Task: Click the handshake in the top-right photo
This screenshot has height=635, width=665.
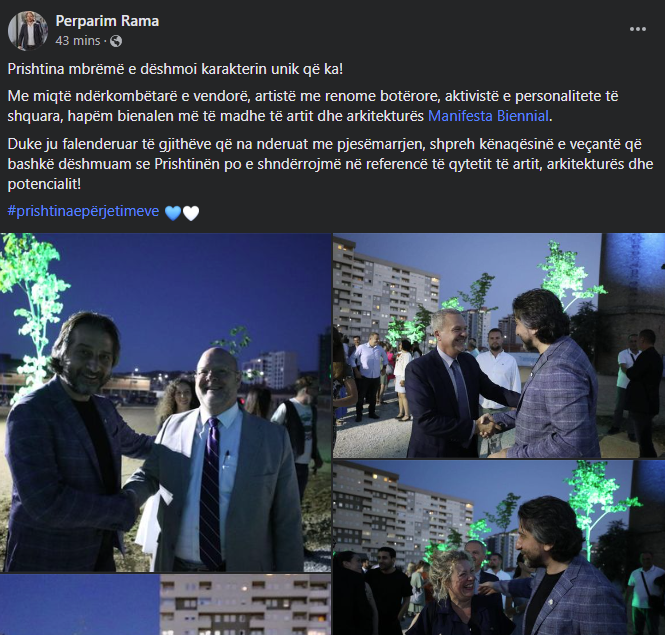Action: [489, 425]
